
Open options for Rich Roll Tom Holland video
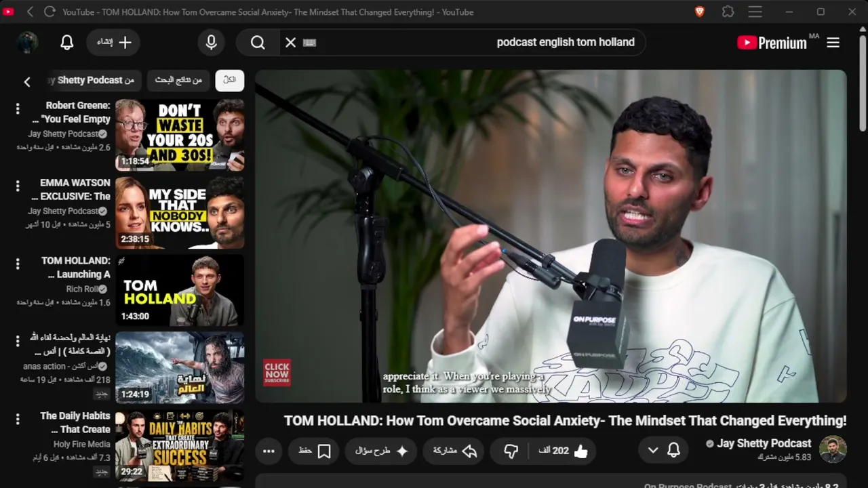coord(18,264)
